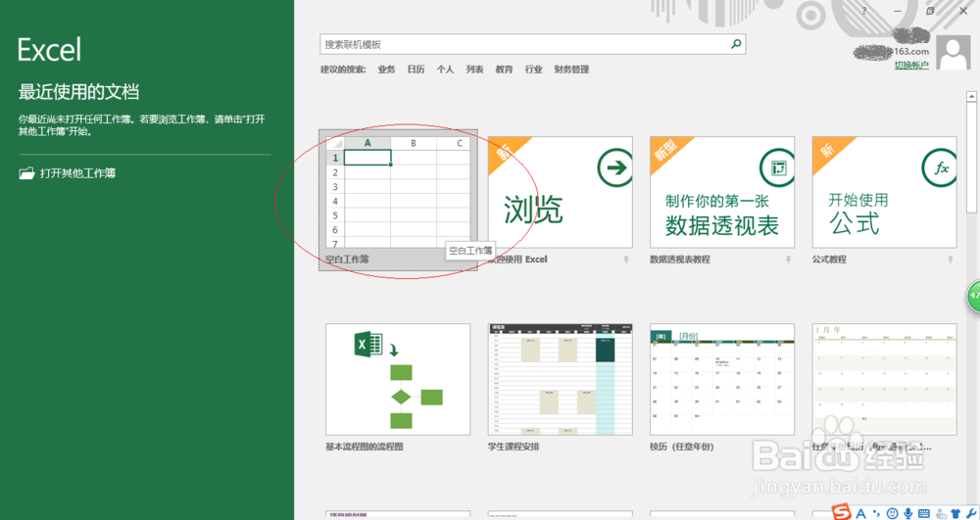Image resolution: width=980 pixels, height=520 pixels.
Task: Click the arrow circle on 浏览 card
Action: (x=615, y=167)
